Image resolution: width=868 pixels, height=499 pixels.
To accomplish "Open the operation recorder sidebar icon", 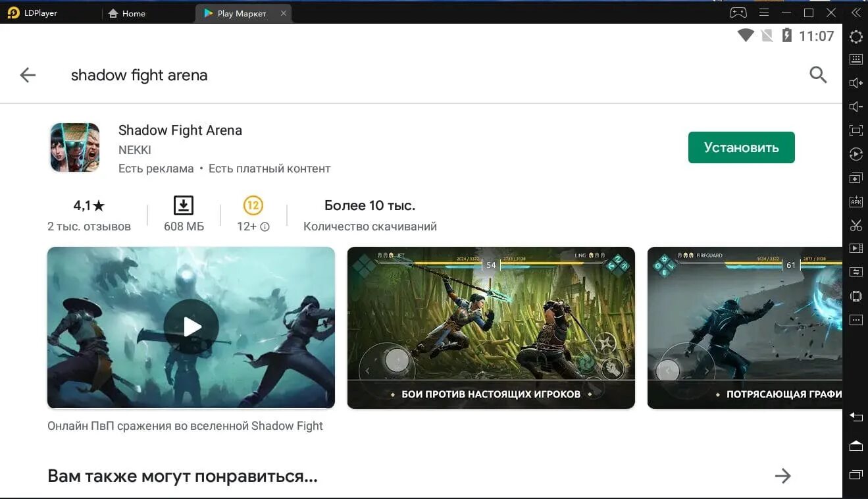I will (855, 154).
